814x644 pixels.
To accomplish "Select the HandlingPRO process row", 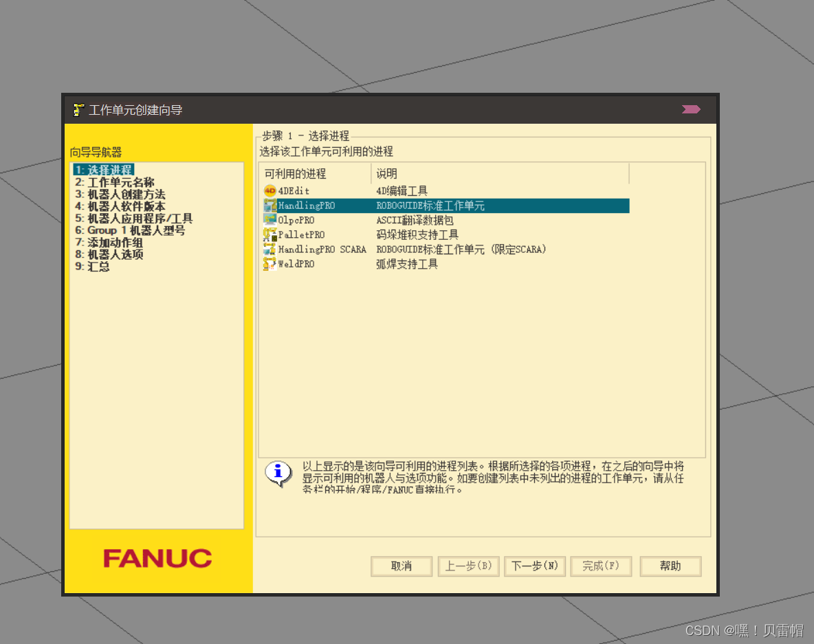I will (x=446, y=206).
